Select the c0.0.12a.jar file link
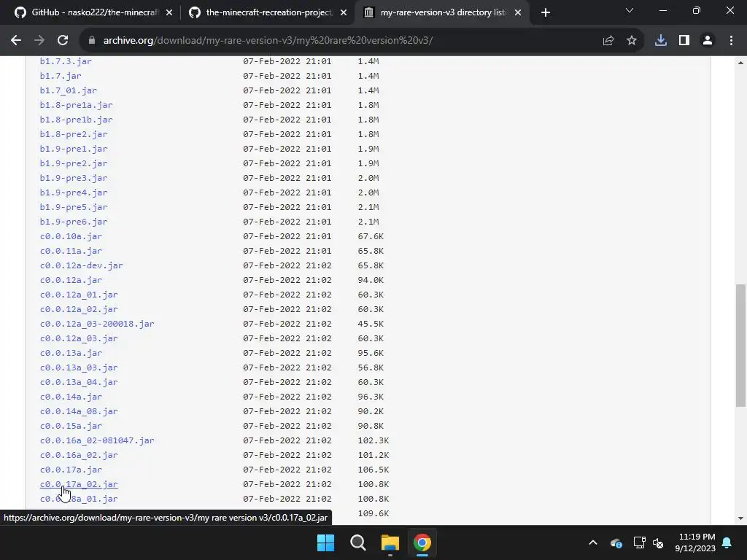This screenshot has height=560, width=747. coord(71,281)
